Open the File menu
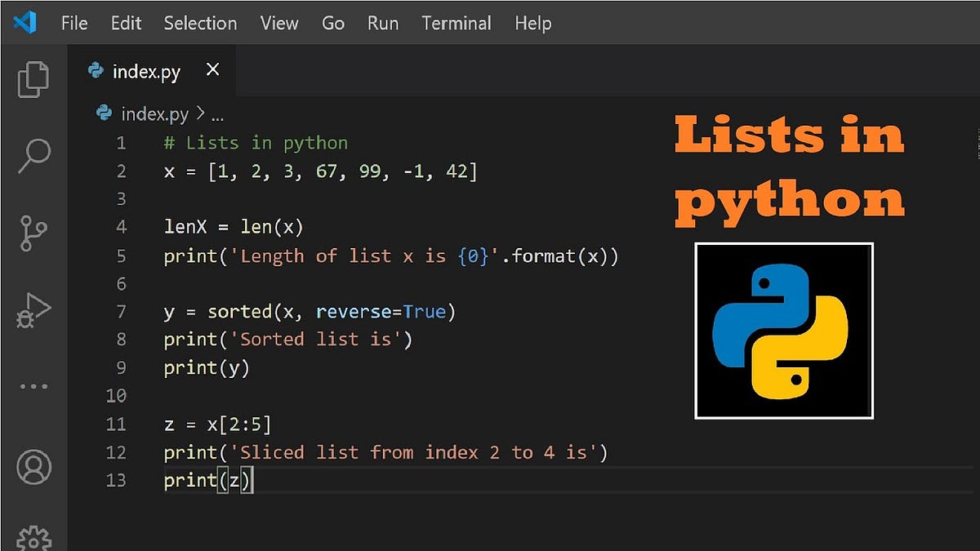The height and width of the screenshot is (551, 980). (74, 23)
